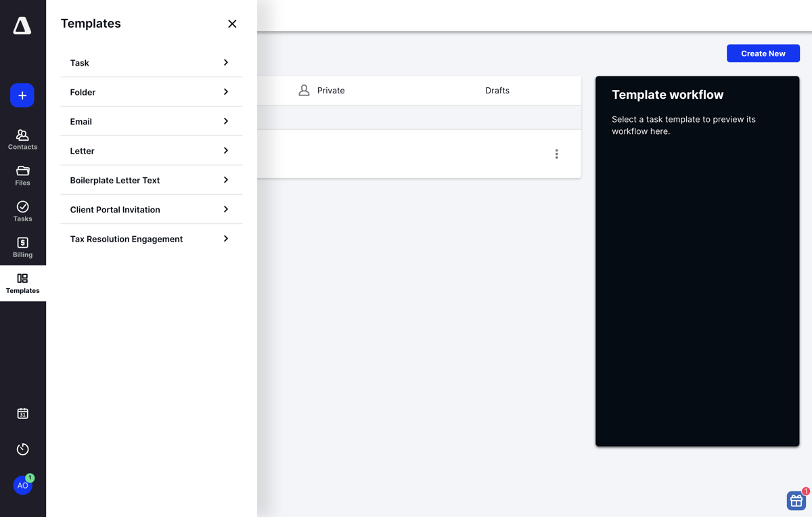Close the Templates panel

[x=232, y=23]
